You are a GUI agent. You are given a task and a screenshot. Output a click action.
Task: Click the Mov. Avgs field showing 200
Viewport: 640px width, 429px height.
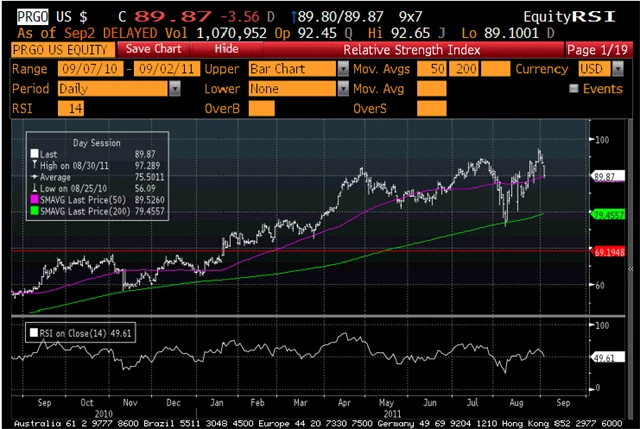tap(464, 69)
